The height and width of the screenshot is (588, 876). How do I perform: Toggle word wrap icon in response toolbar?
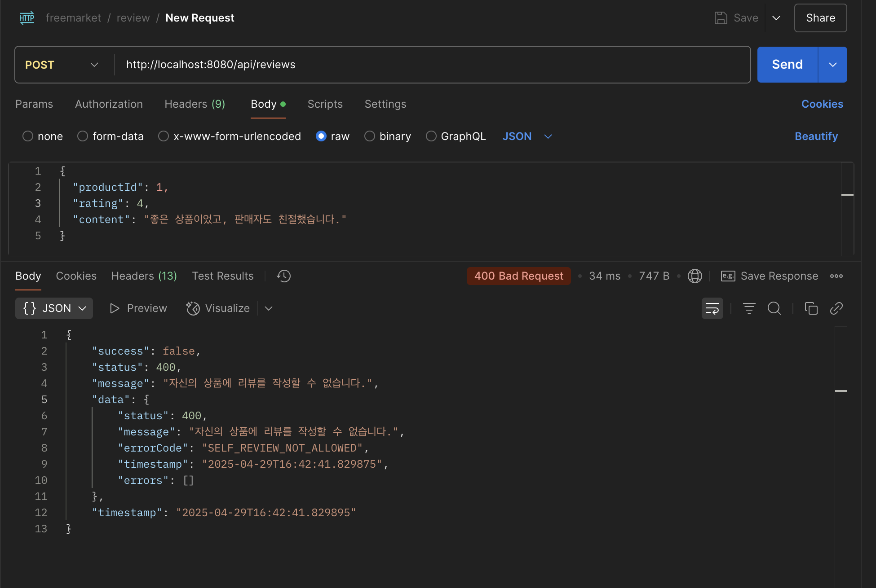[x=712, y=308]
